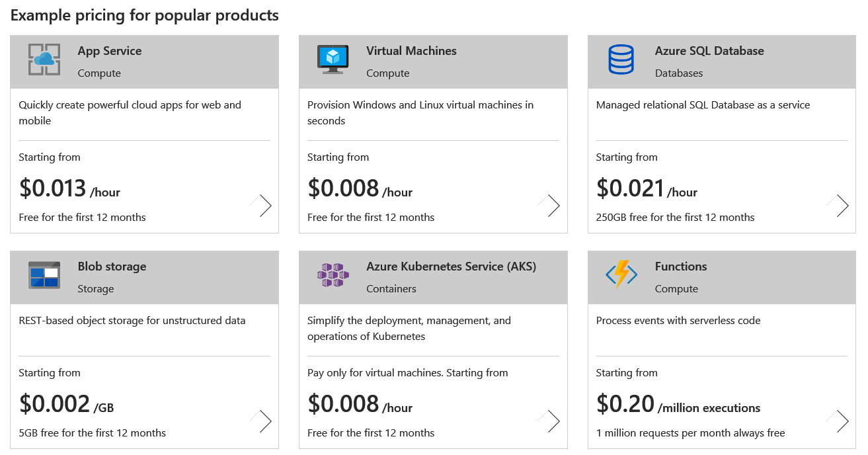Click the Azure Kubernetes Service hexagon icon

(x=333, y=275)
